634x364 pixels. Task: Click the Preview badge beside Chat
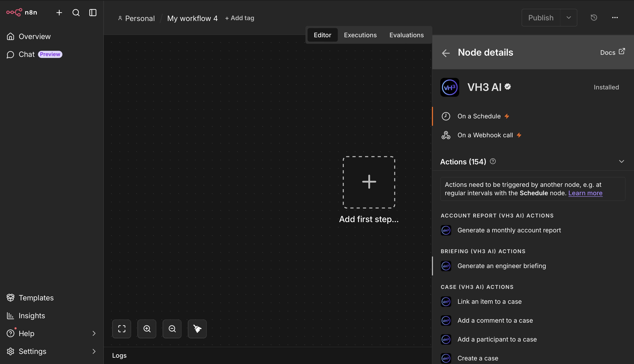click(x=50, y=54)
